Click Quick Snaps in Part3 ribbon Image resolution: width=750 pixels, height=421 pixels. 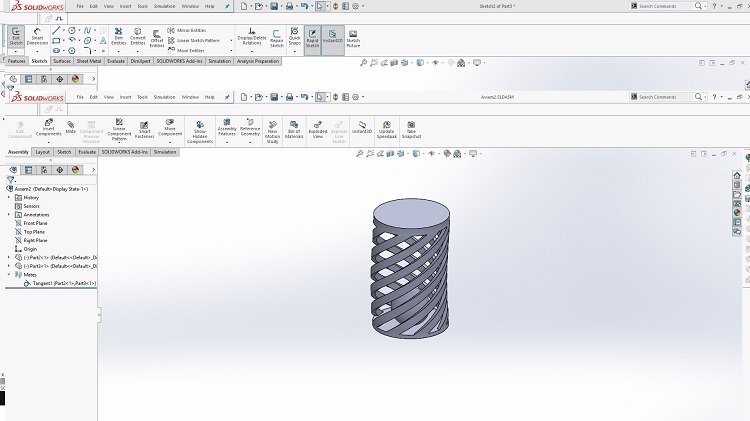pyautogui.click(x=295, y=36)
